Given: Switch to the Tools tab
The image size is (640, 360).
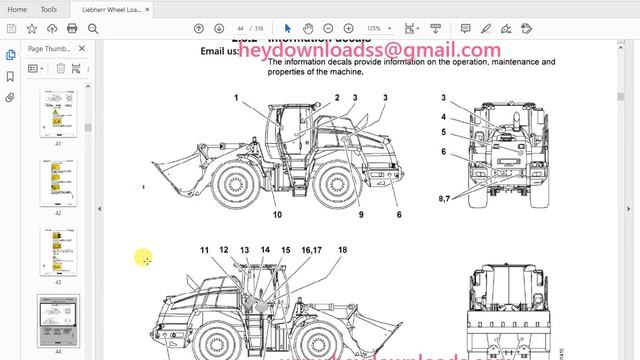Looking at the screenshot, I should (49, 9).
